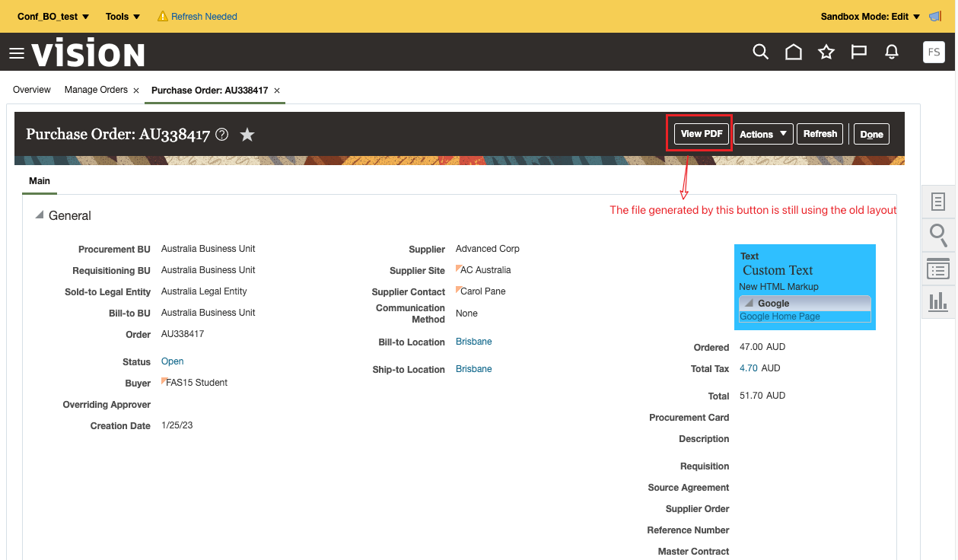This screenshot has width=958, height=560.
Task: Open the Google Home Page link
Action: 780,317
